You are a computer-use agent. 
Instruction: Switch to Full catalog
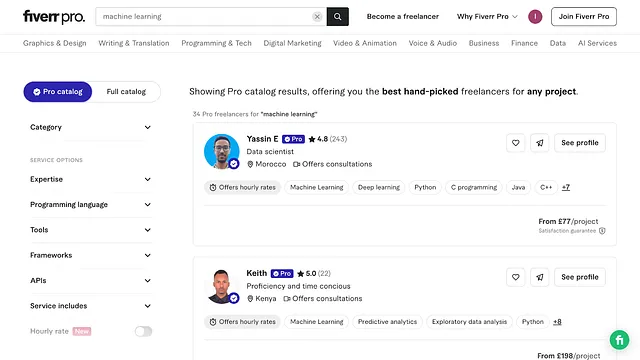(x=126, y=92)
